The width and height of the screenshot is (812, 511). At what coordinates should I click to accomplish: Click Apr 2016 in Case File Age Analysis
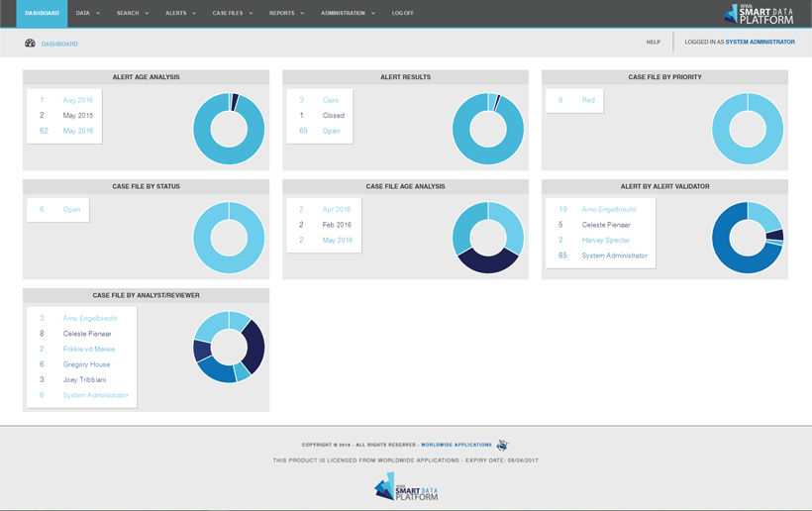[336, 209]
